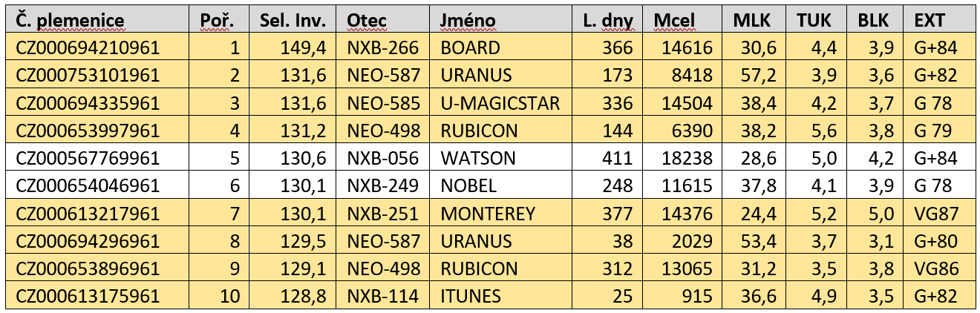Select the BOARD name cell

[471, 48]
